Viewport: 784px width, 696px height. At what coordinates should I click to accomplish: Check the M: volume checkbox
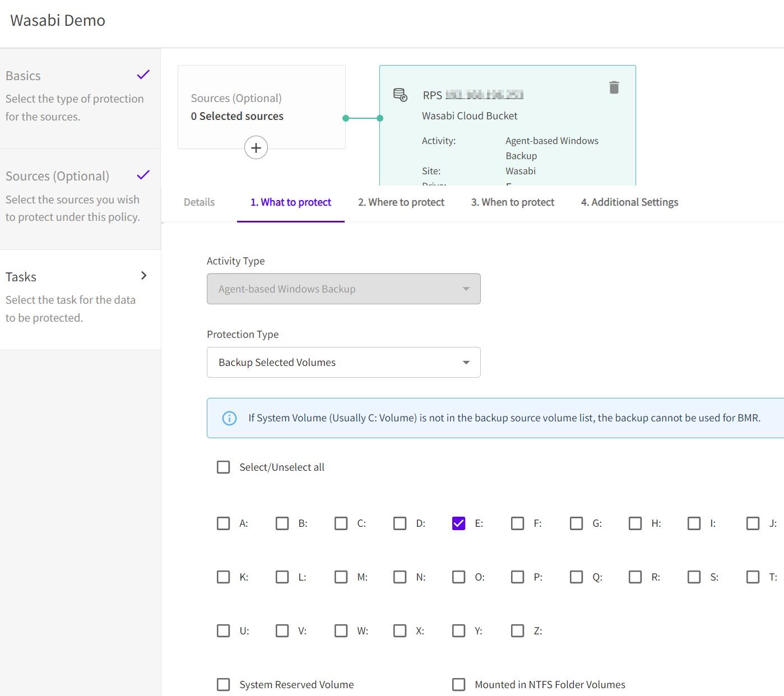click(x=341, y=577)
